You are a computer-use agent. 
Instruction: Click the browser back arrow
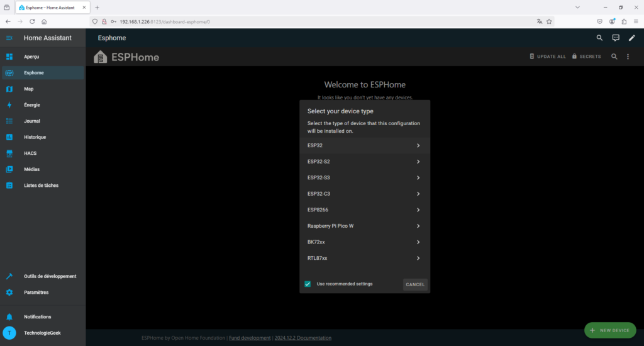(8, 21)
